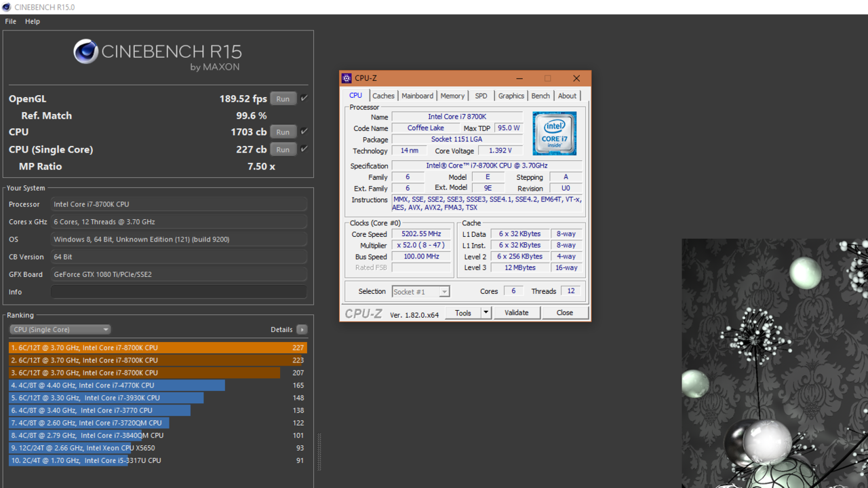Close the CPU-Z window with X
Viewport: 868px width, 488px height.
coord(576,78)
